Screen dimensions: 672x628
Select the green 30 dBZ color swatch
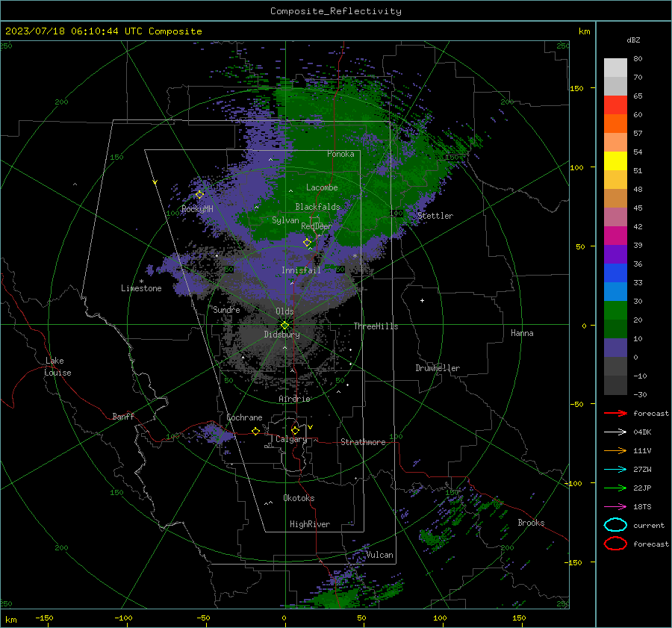pyautogui.click(x=615, y=311)
